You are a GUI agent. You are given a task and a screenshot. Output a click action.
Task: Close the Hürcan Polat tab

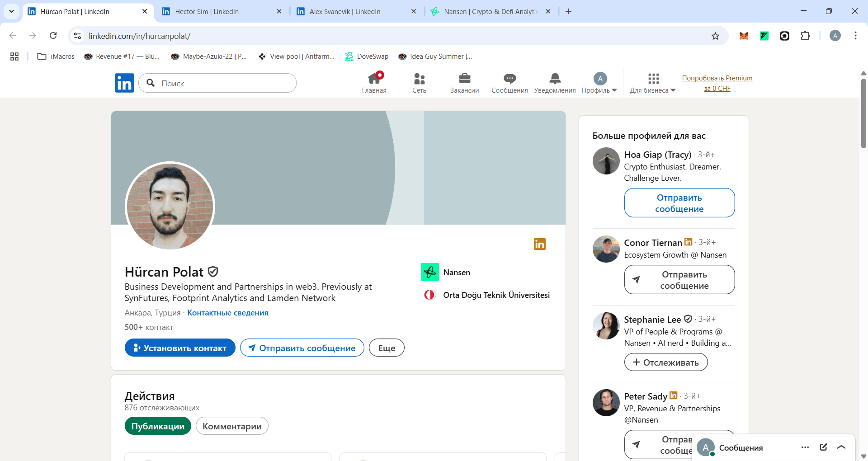(145, 11)
